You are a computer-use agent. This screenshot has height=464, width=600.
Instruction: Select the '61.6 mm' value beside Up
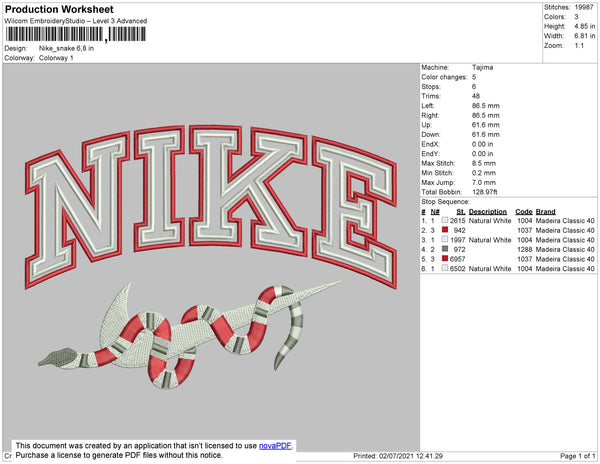pyautogui.click(x=486, y=125)
